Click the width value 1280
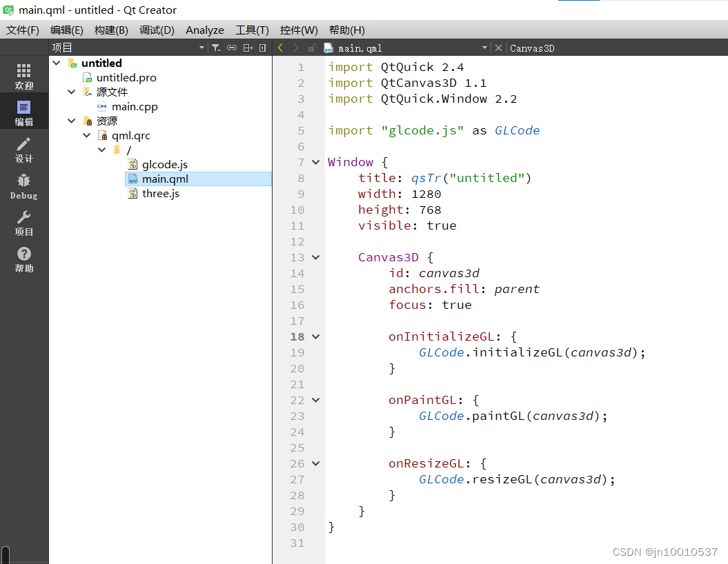 coord(426,194)
